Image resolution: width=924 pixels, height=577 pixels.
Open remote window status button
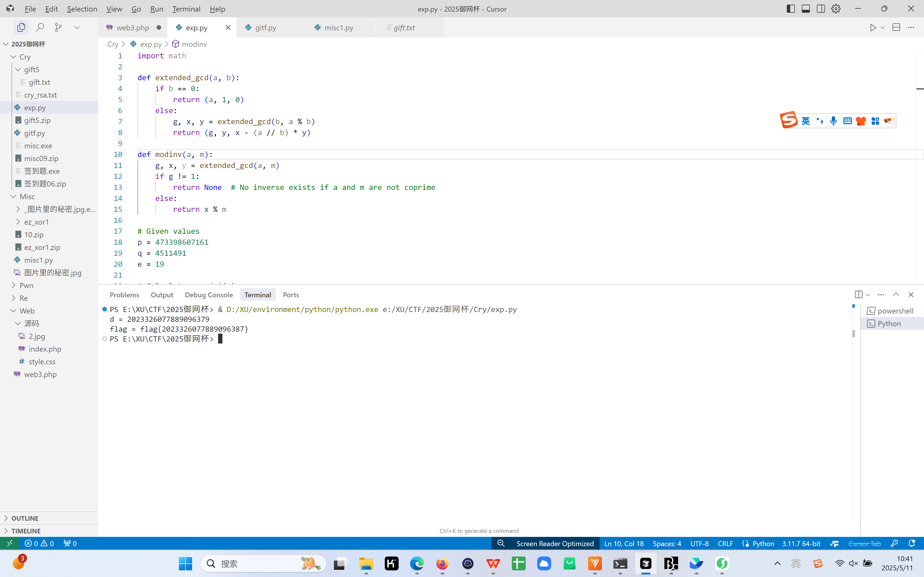[10, 543]
